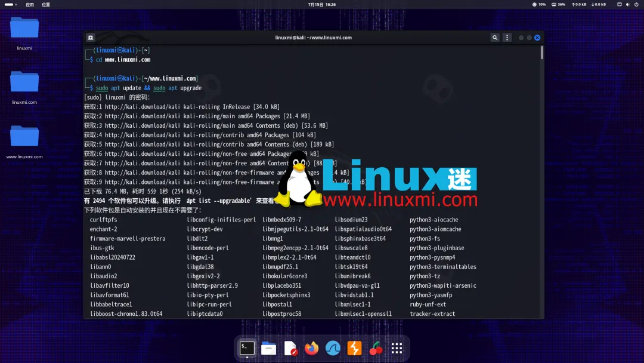The image size is (644, 363).
Task: Click the terminal title linuxmi@kali: ~/www.linuxmi.com
Action: pyautogui.click(x=314, y=38)
